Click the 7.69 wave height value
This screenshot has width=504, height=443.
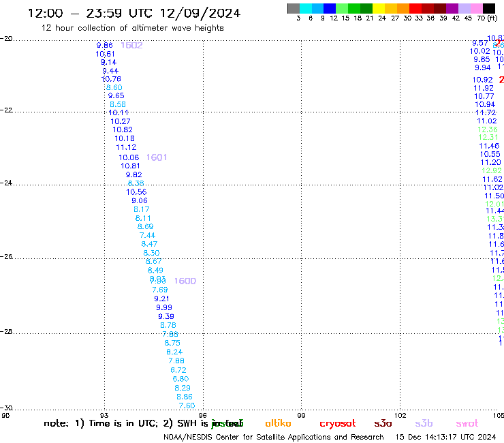pyautogui.click(x=160, y=290)
